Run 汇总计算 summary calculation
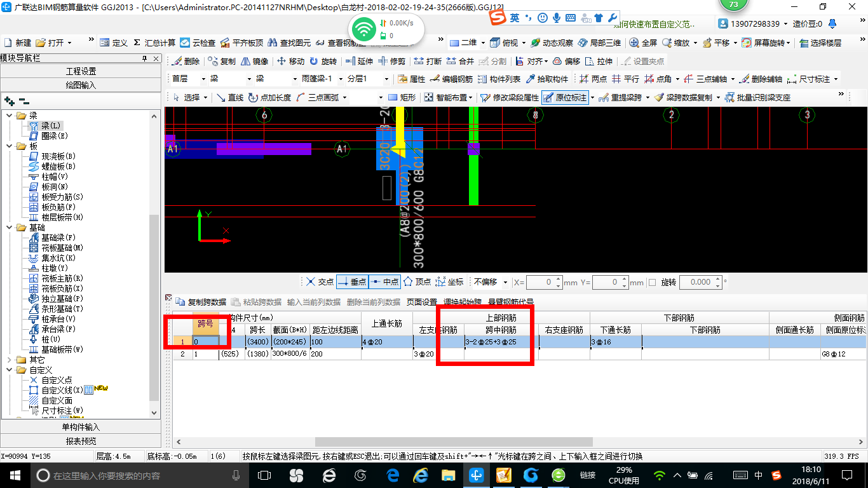 (x=154, y=43)
